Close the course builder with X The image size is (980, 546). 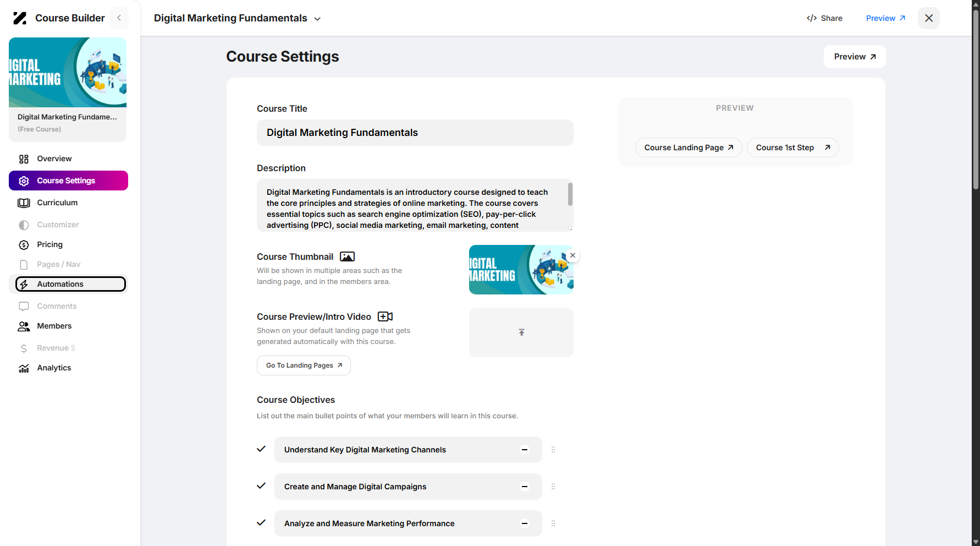point(929,18)
